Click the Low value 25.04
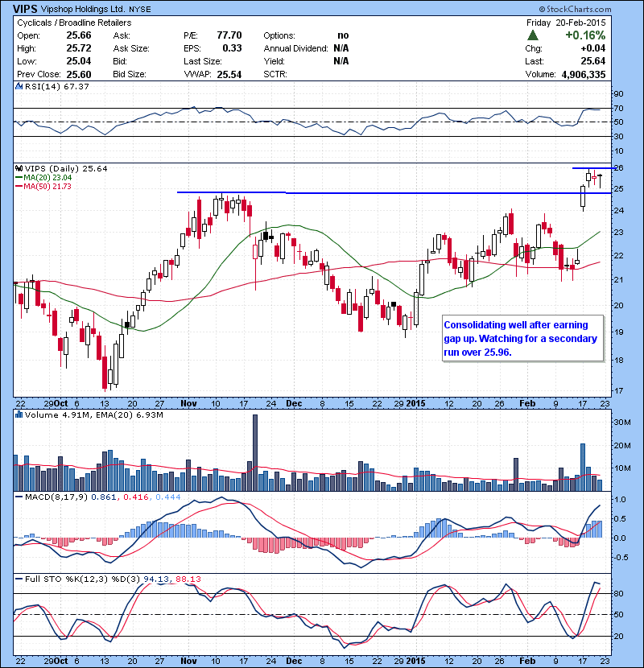Screen dimensions: 644x668 [x=79, y=61]
